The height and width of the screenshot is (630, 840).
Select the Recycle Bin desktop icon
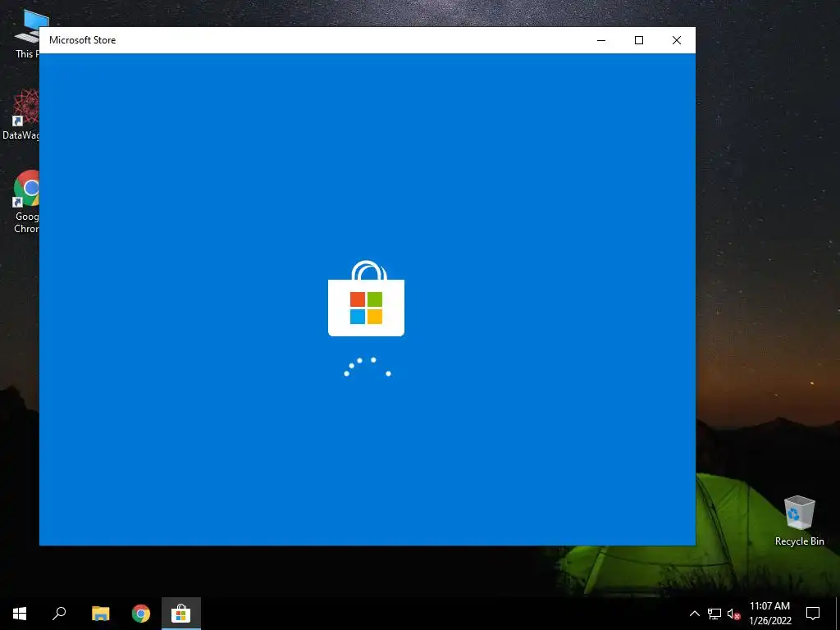tap(799, 521)
